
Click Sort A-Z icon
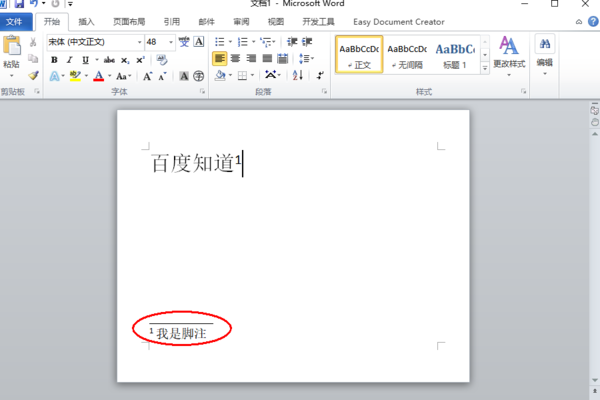298,75
